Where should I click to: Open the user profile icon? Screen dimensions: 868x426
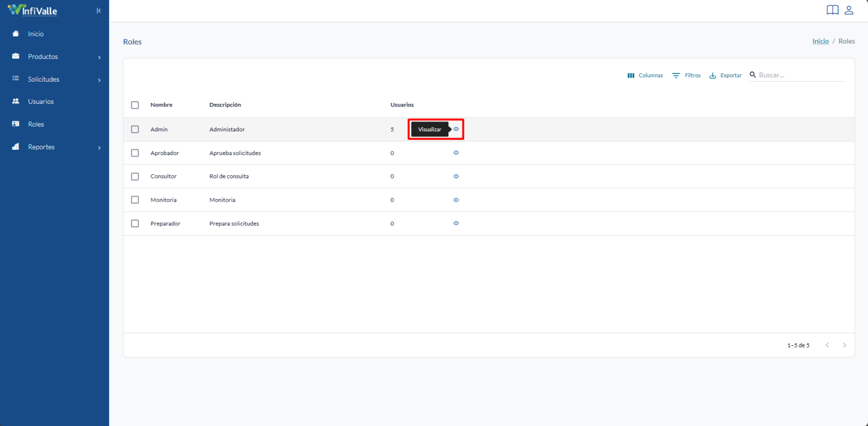point(849,10)
